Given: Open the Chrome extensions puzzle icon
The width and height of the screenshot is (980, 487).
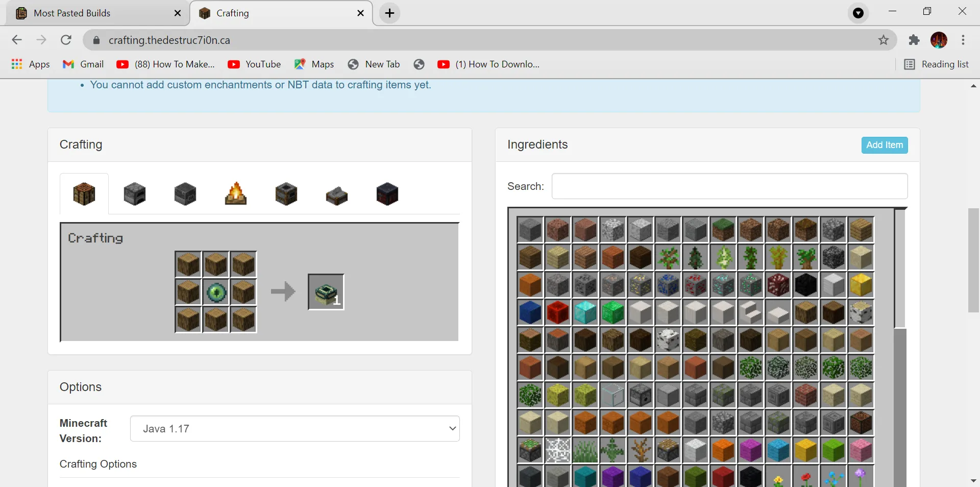Looking at the screenshot, I should (914, 40).
